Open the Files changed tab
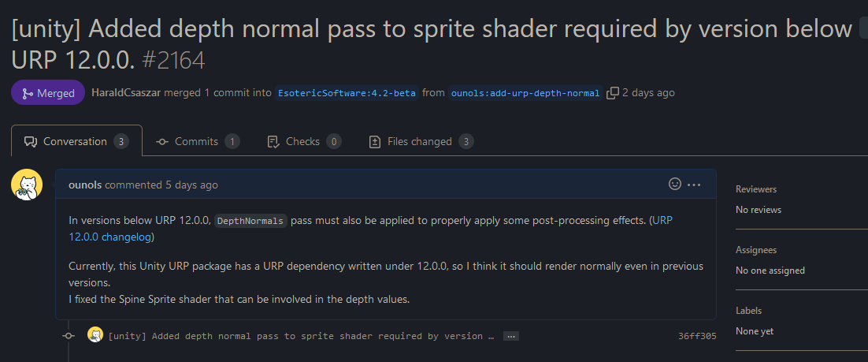Viewport: 868px width, 362px height. coord(421,141)
